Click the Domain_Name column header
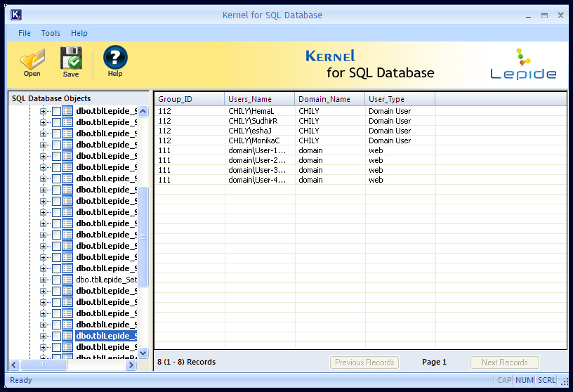This screenshot has height=392, width=573. (329, 99)
